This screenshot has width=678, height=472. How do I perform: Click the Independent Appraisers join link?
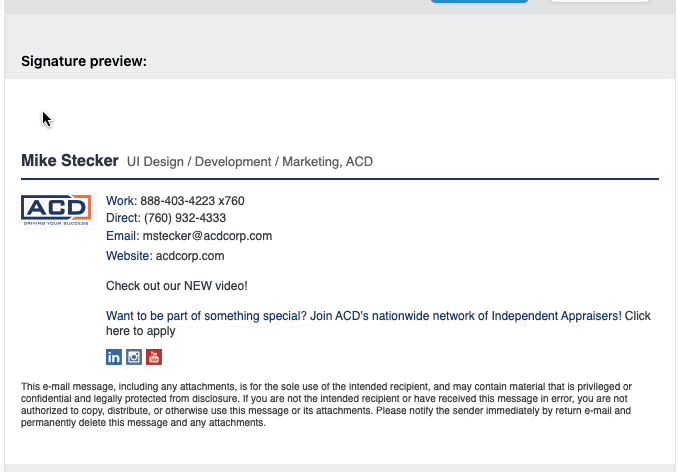(x=363, y=316)
